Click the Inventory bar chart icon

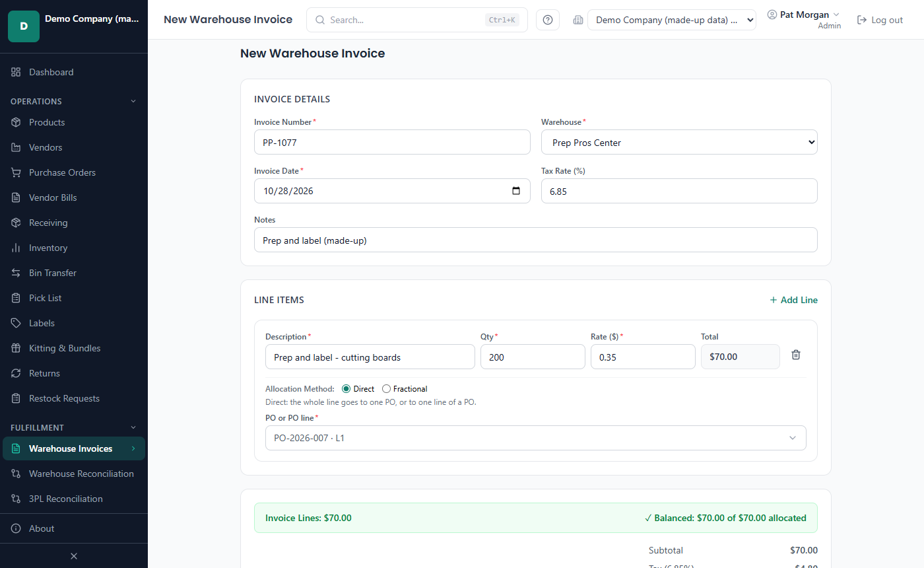click(x=16, y=248)
